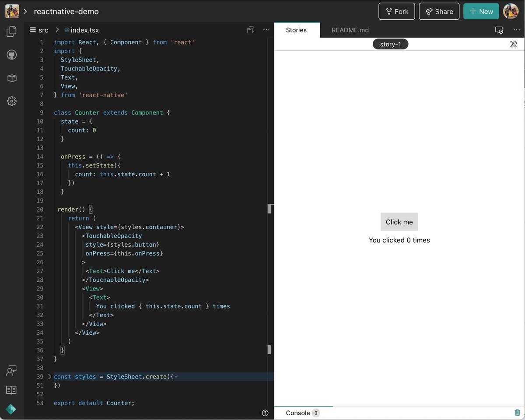Create a new project with New button
The image size is (525, 420).
[481, 11]
